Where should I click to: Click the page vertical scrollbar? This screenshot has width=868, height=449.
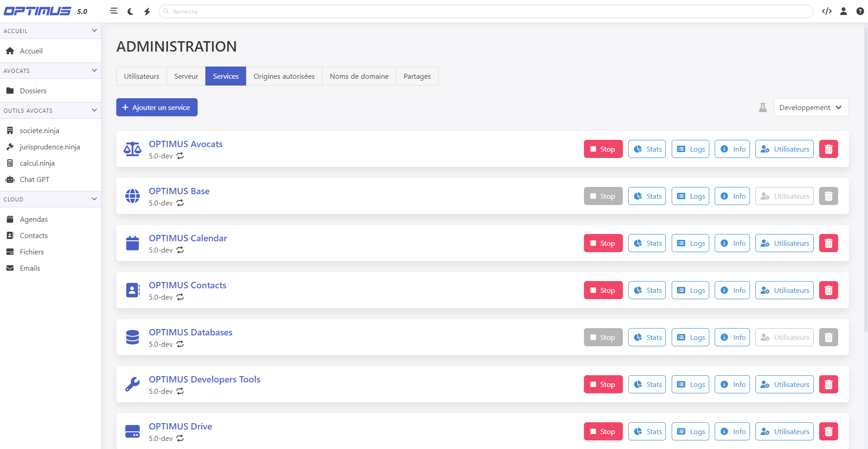click(866, 181)
